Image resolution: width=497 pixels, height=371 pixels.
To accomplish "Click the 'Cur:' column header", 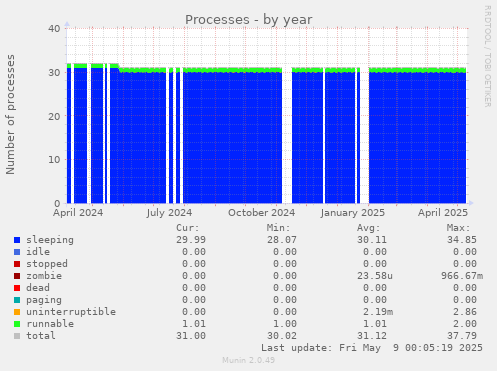I will pyautogui.click(x=188, y=228).
